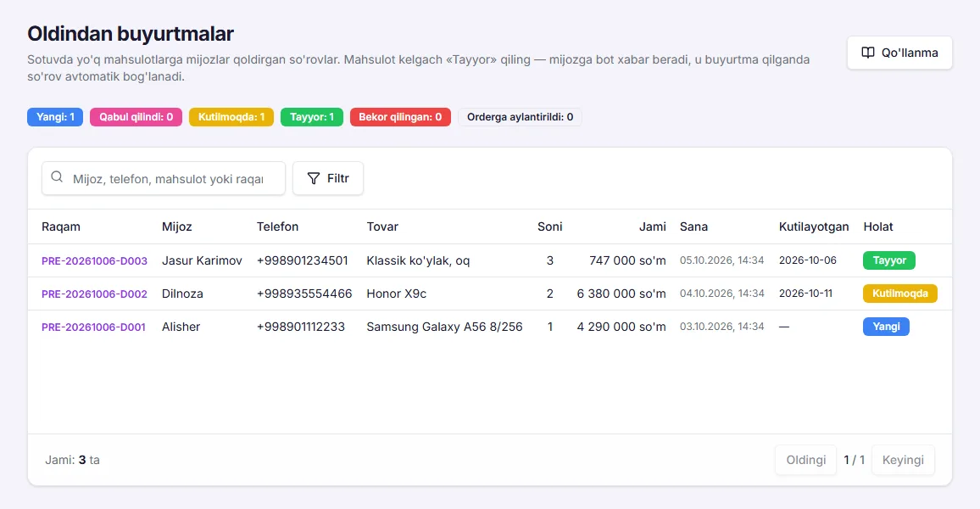The height and width of the screenshot is (509, 980).
Task: Click the blue Yangi status in Alisher's row
Action: tap(886, 327)
